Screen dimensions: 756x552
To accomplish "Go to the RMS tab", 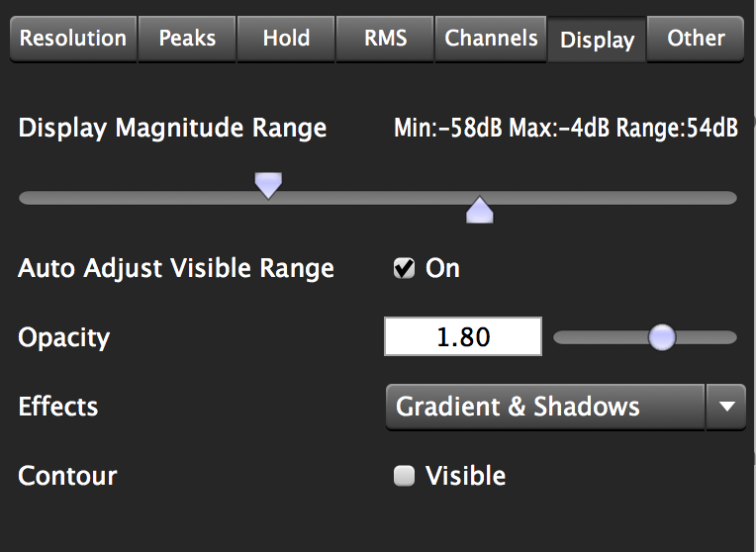I will pos(385,39).
